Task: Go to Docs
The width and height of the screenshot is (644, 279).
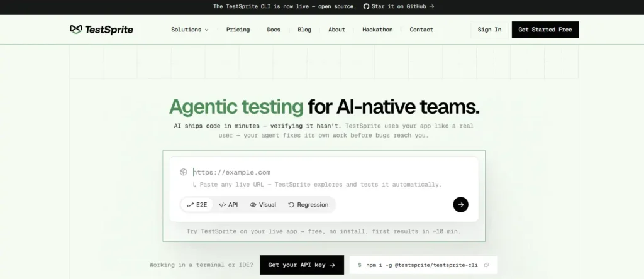Action: pos(274,30)
